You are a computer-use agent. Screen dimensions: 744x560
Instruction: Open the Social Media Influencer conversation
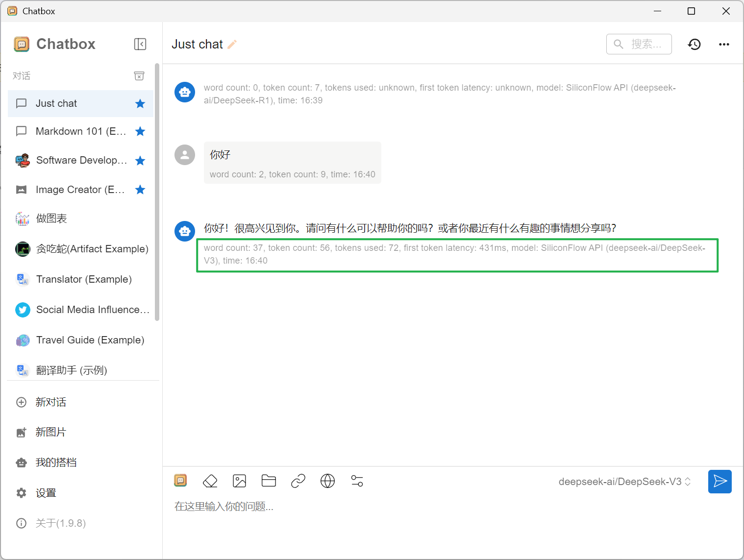coord(80,310)
